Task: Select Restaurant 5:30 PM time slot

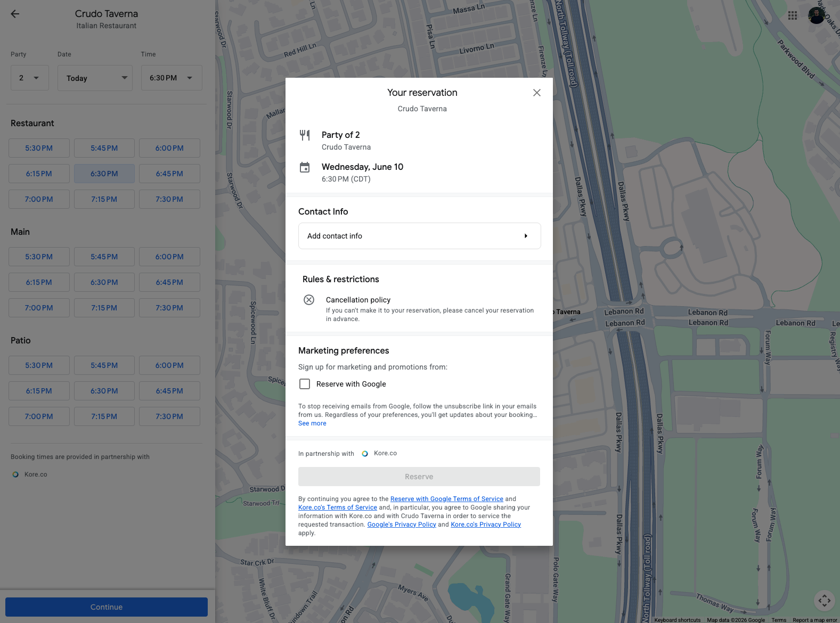Action: [39, 148]
